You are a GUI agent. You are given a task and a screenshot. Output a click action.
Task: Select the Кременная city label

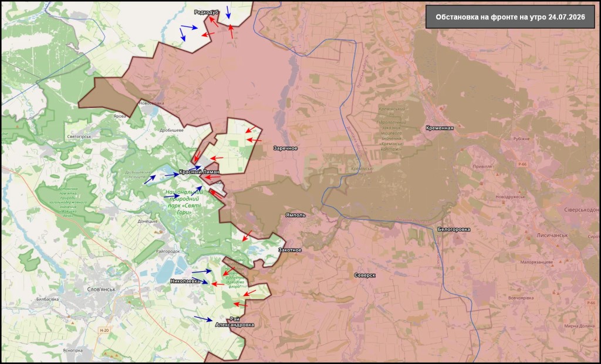[440, 128]
